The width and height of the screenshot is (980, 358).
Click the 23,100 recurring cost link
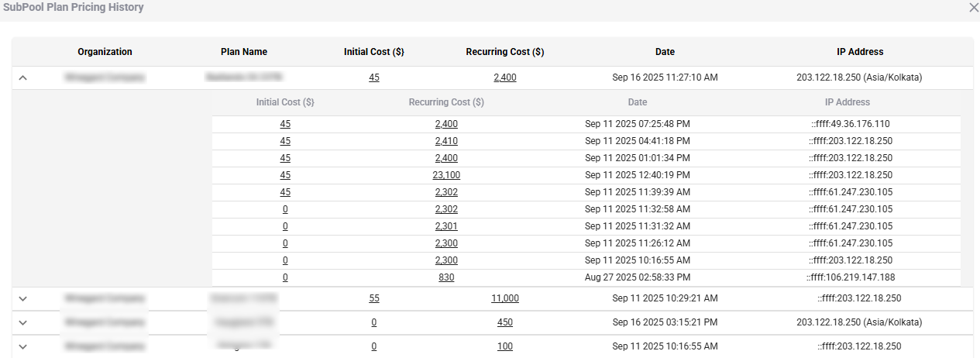[446, 174]
